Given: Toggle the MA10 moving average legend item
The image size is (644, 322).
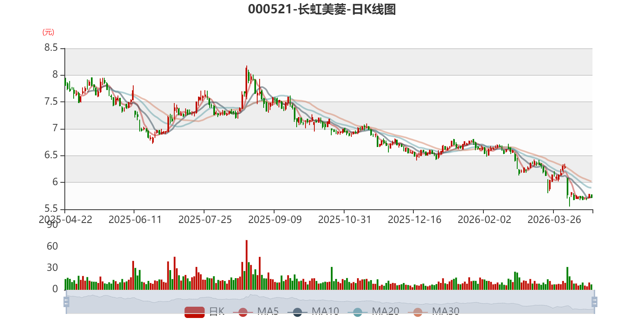Looking at the screenshot, I should click(x=313, y=312).
